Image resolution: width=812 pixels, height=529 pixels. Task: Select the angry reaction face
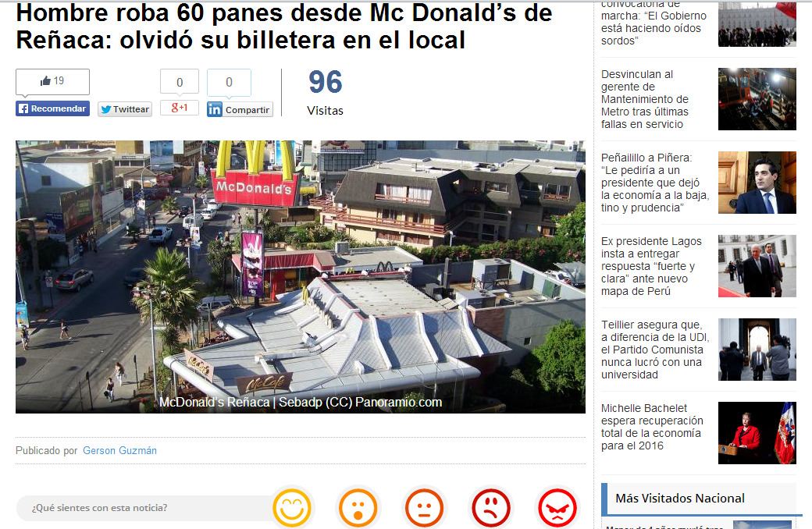(x=557, y=508)
